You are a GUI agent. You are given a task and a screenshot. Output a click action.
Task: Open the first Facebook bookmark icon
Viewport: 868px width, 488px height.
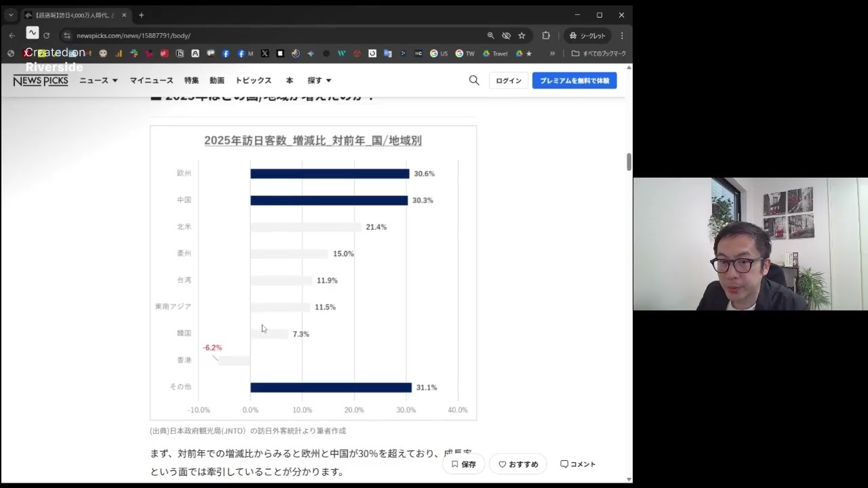click(226, 54)
